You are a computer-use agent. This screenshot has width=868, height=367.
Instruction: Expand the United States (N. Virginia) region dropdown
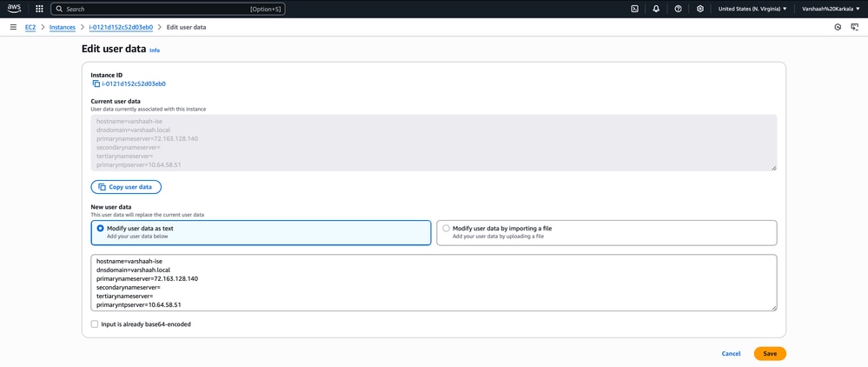[752, 9]
